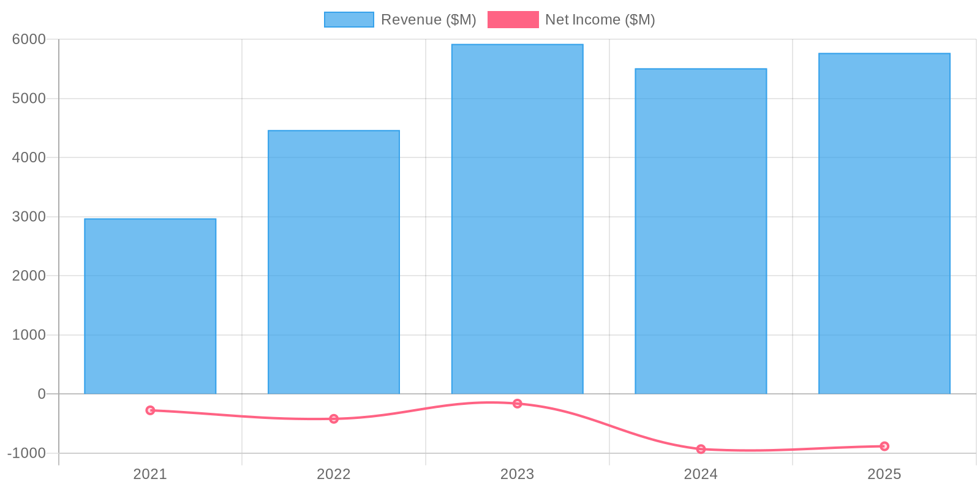Toggle the 'Net Income ($M)' legend text label
This screenshot has height=490, width=980.
600,20
